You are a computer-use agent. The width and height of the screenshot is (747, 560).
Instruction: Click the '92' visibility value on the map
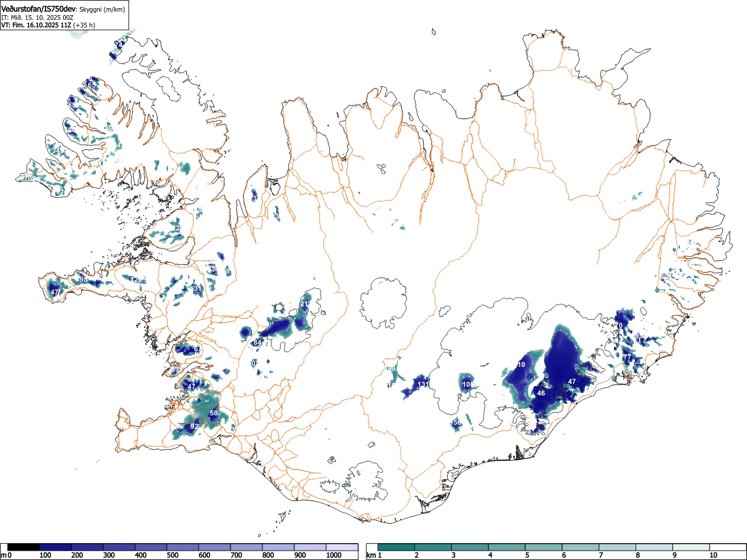pyautogui.click(x=194, y=426)
